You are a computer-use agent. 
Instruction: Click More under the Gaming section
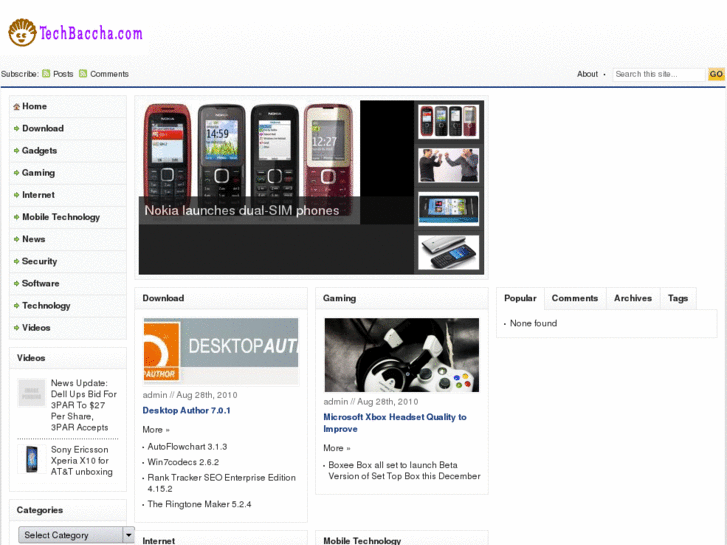click(x=337, y=449)
